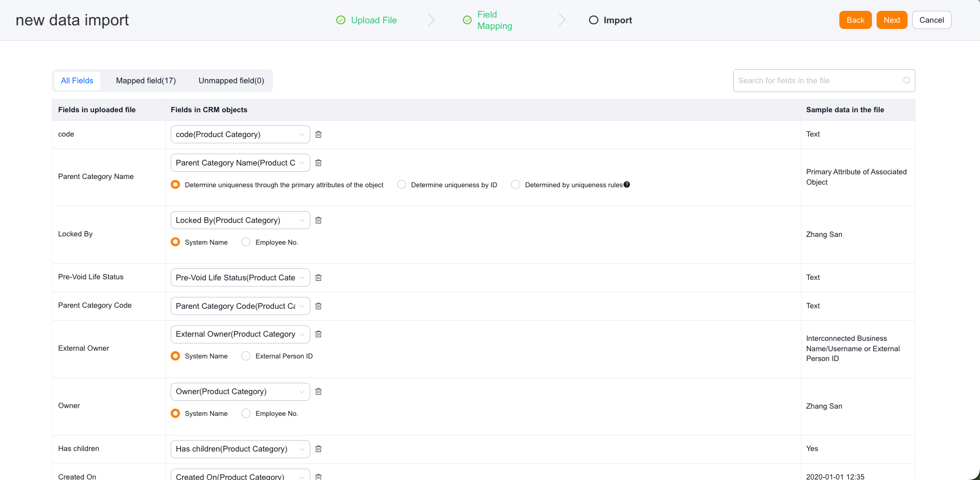Open Mapped field(17) tab
The image size is (980, 480).
(146, 81)
